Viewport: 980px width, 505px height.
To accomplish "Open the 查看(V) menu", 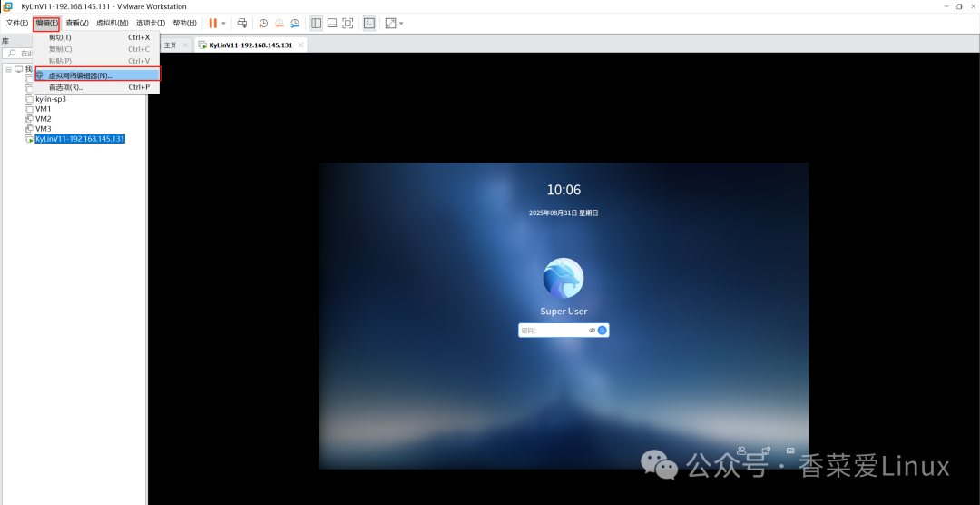I will [x=77, y=23].
